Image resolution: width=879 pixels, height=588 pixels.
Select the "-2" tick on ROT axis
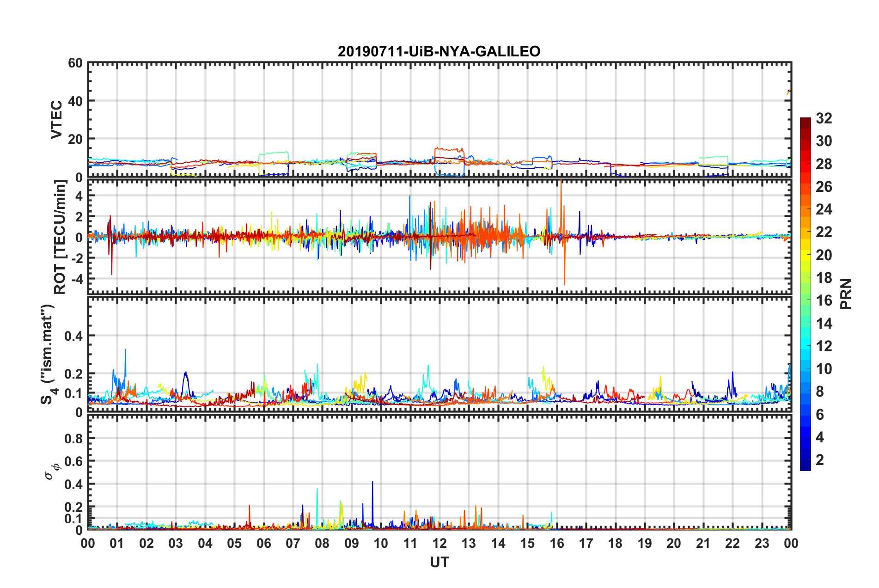point(77,258)
